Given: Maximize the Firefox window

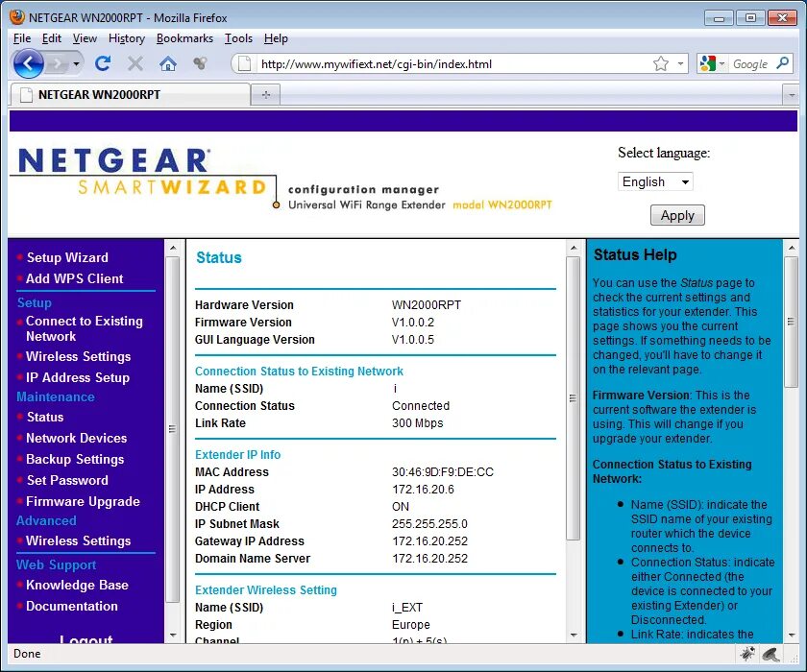Looking at the screenshot, I should 750,18.
